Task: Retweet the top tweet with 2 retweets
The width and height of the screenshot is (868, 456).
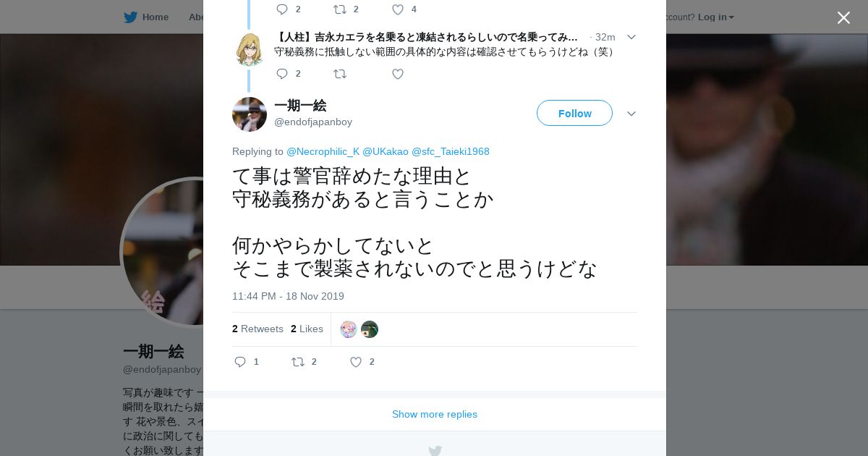Action: [340, 9]
